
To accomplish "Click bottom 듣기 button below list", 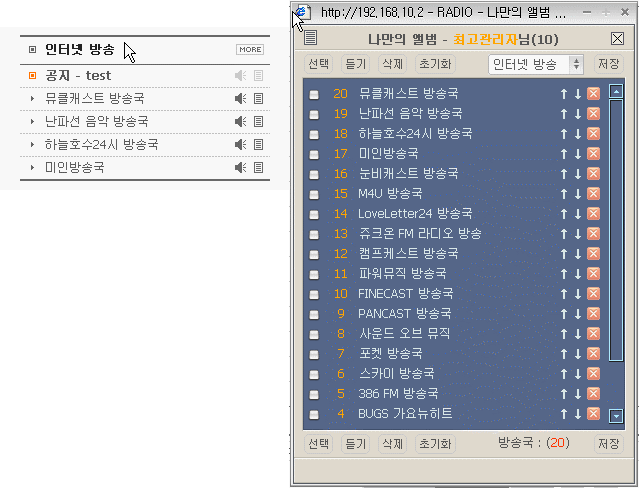I will click(x=355, y=444).
